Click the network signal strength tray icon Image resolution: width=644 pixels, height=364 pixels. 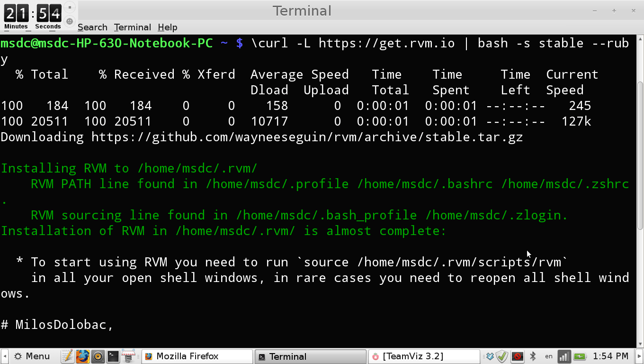coord(564,356)
